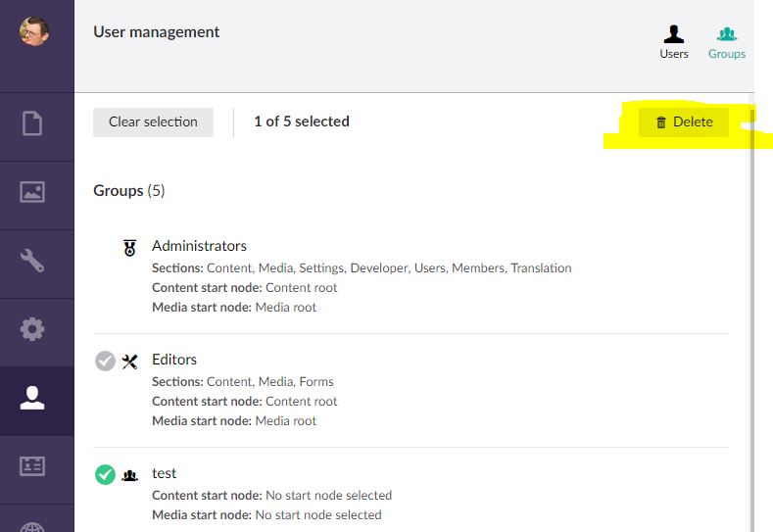This screenshot has height=532, width=773.
Task: Click the Delete button with trash icon
Action: click(684, 122)
